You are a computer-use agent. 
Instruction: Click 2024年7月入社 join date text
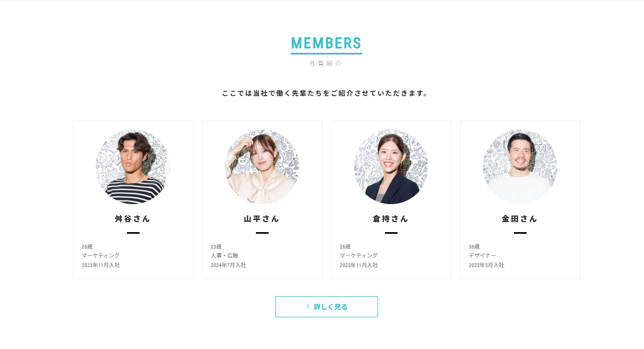click(228, 265)
